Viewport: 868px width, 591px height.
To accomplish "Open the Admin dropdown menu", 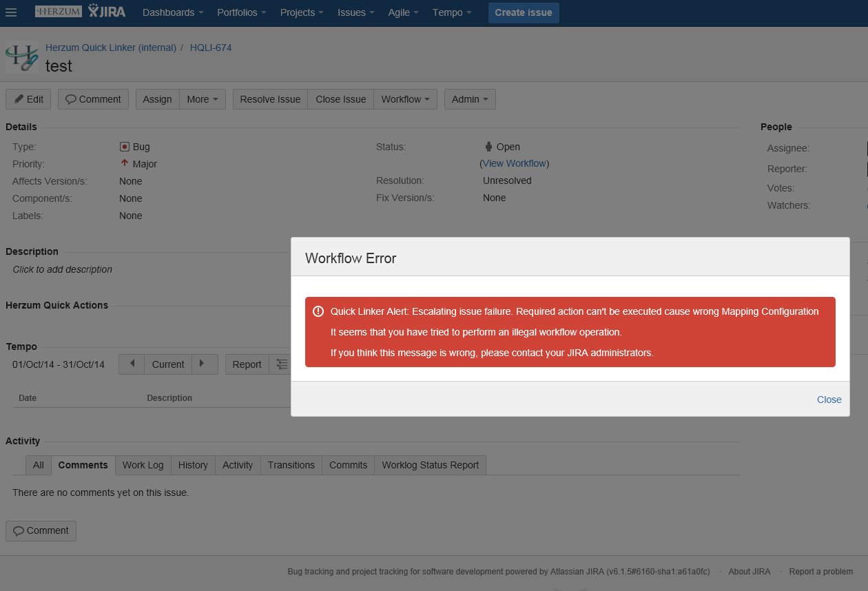I will tap(470, 99).
